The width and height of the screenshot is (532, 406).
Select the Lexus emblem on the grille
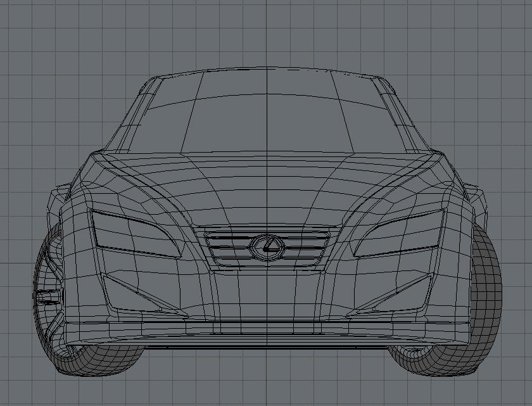coord(267,248)
